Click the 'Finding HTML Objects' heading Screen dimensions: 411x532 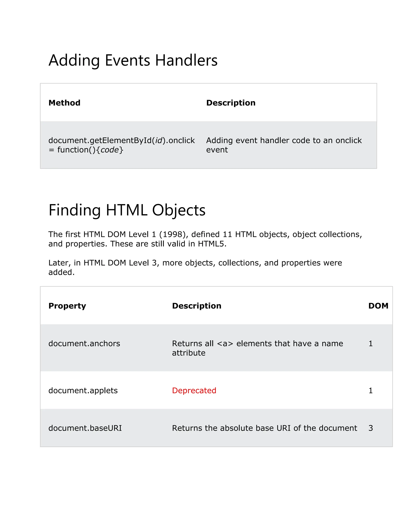point(127,210)
